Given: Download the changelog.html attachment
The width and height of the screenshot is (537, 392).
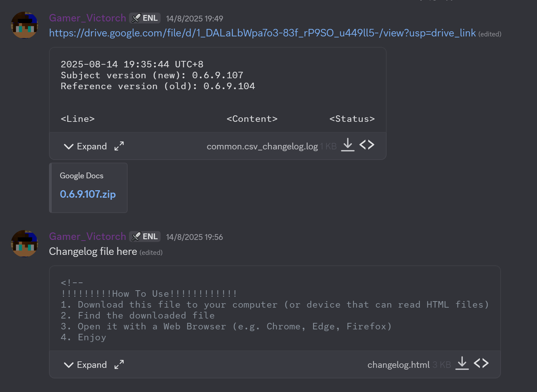Looking at the screenshot, I should 462,363.
